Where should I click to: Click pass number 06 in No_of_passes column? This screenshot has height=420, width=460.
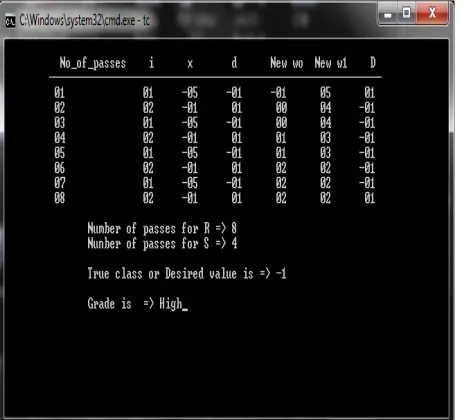pos(60,168)
